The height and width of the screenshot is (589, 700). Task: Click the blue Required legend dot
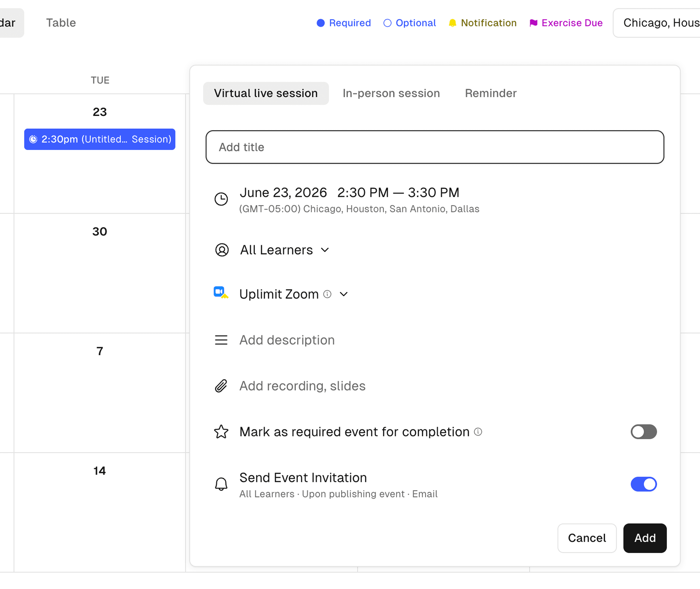pos(321,23)
